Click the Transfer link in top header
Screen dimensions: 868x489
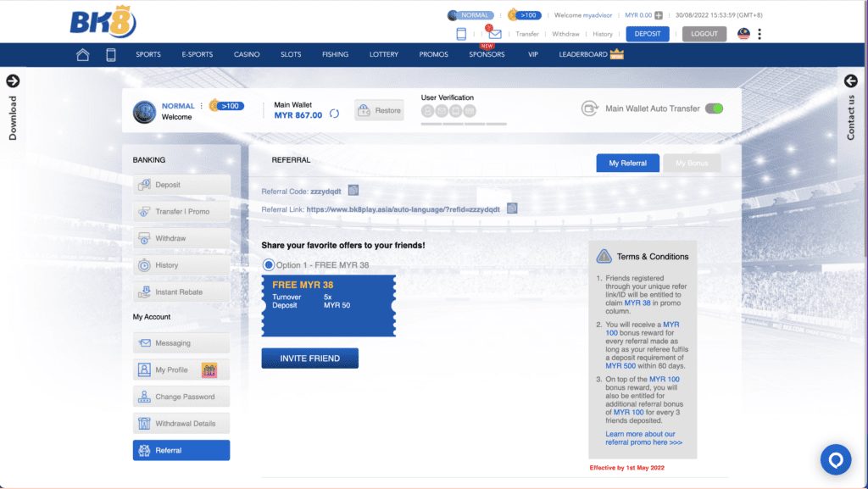[527, 34]
